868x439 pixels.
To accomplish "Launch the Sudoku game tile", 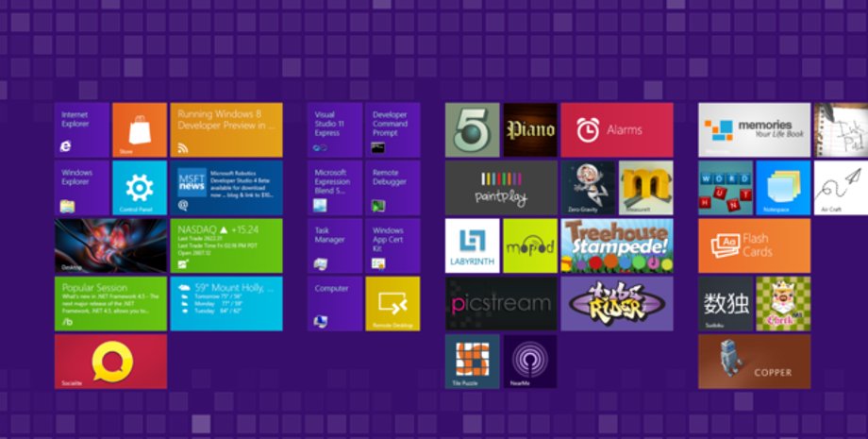I will 726,303.
